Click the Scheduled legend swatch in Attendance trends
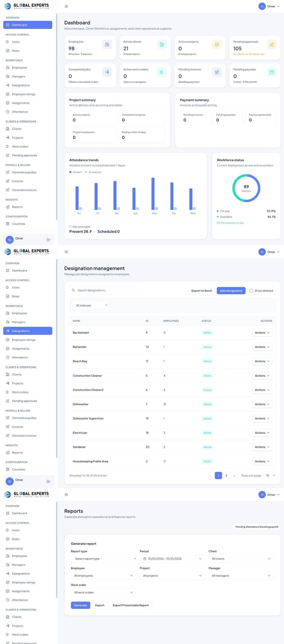284x644 pixels. coord(86,172)
